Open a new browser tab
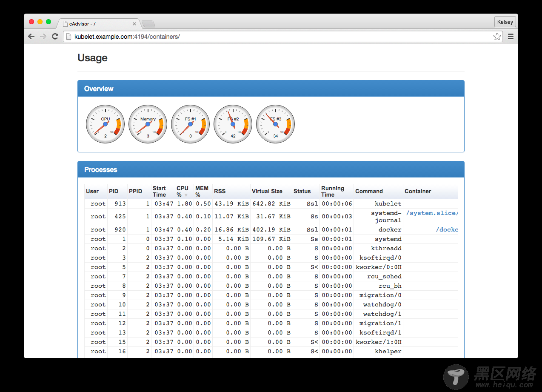Screen dimensions: 542x392 (148, 24)
